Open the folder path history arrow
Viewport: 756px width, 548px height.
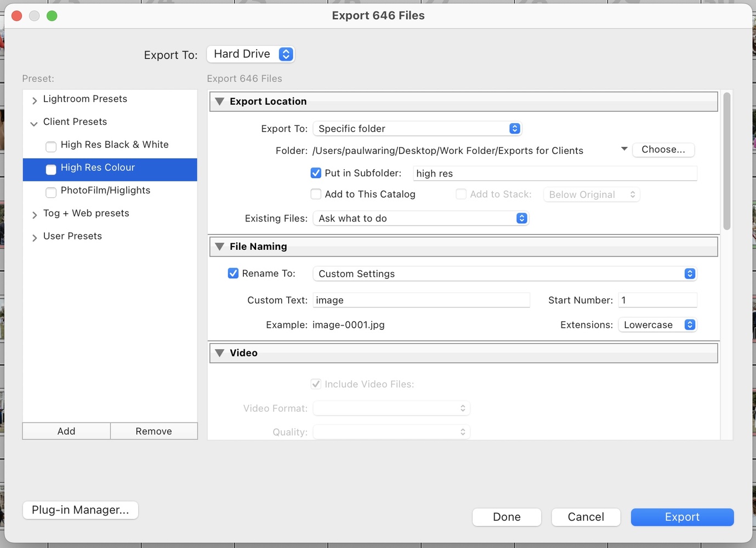coord(624,149)
